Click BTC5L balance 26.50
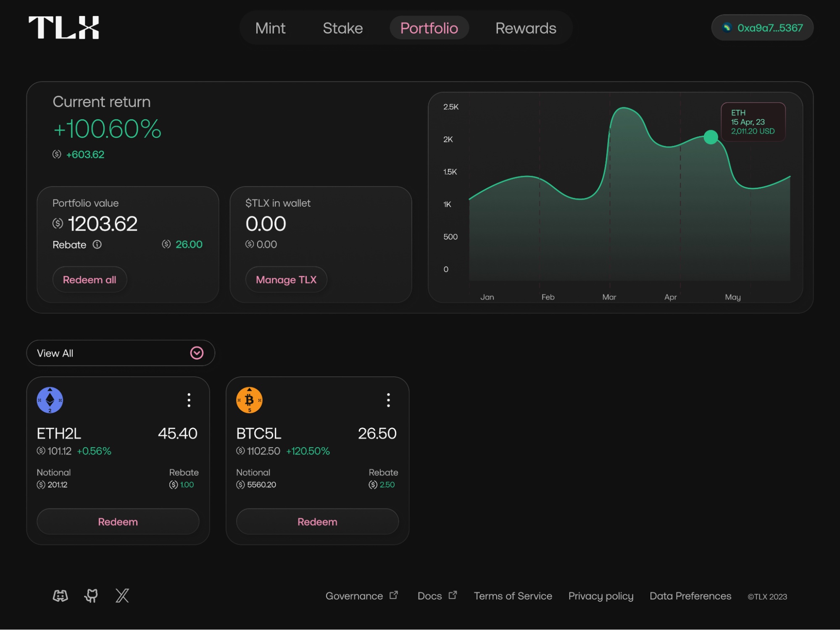 point(377,433)
